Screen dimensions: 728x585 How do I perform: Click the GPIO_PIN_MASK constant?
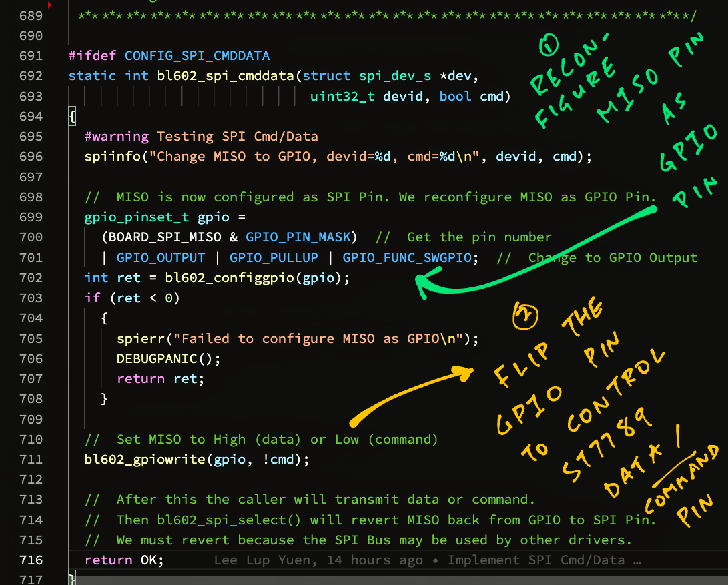click(298, 237)
